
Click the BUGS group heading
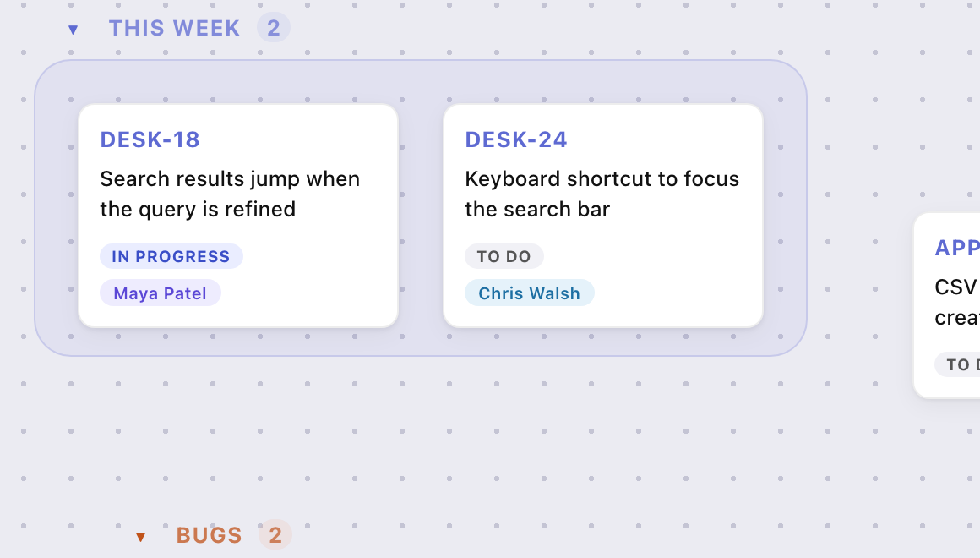pyautogui.click(x=210, y=535)
